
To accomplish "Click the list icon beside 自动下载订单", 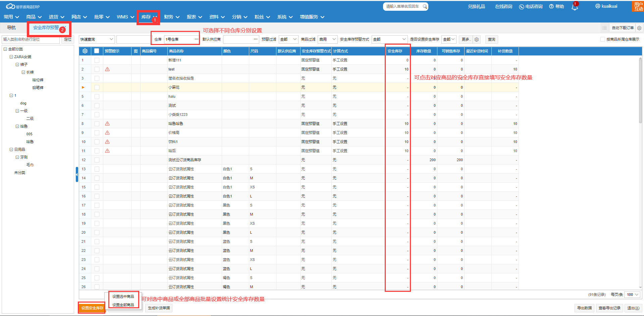I will pos(604,28).
